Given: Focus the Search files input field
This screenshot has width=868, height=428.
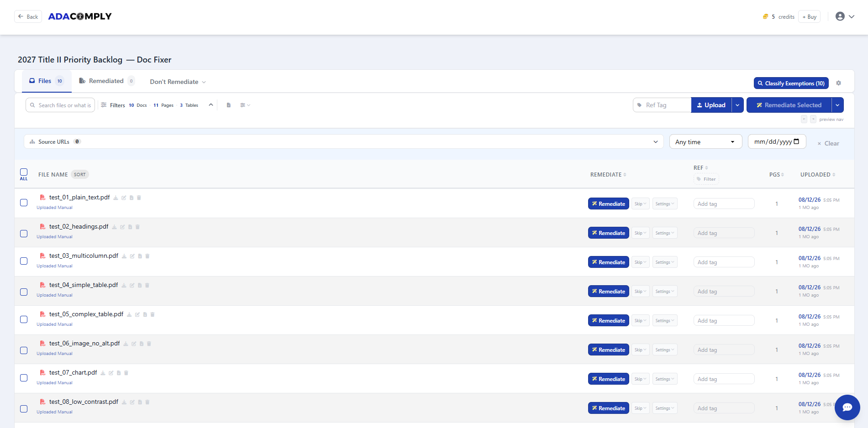Looking at the screenshot, I should [60, 105].
